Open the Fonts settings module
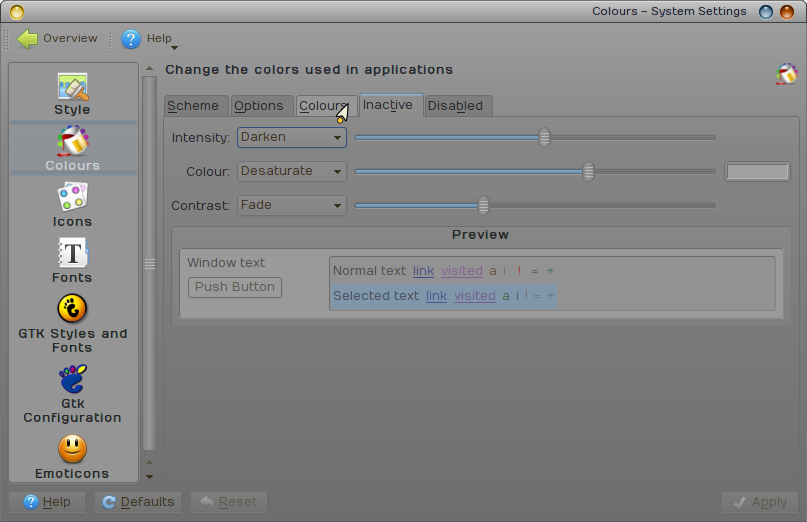 pos(73,262)
